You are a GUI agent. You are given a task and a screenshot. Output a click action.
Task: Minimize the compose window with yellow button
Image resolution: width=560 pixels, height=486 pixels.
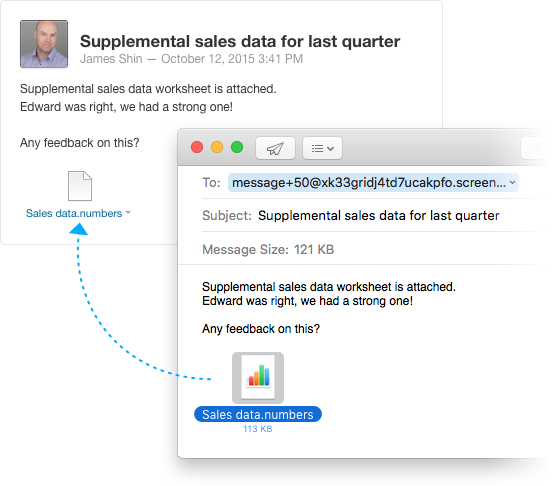217,147
